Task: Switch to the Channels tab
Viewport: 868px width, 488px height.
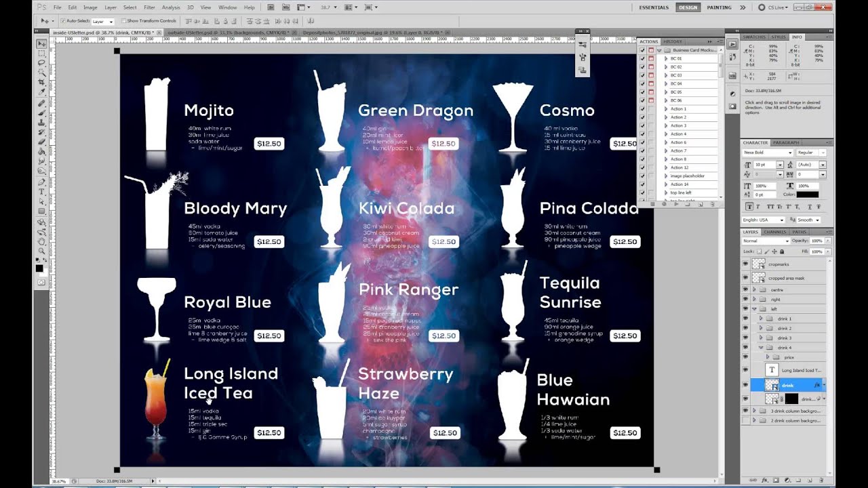Action: click(x=774, y=232)
